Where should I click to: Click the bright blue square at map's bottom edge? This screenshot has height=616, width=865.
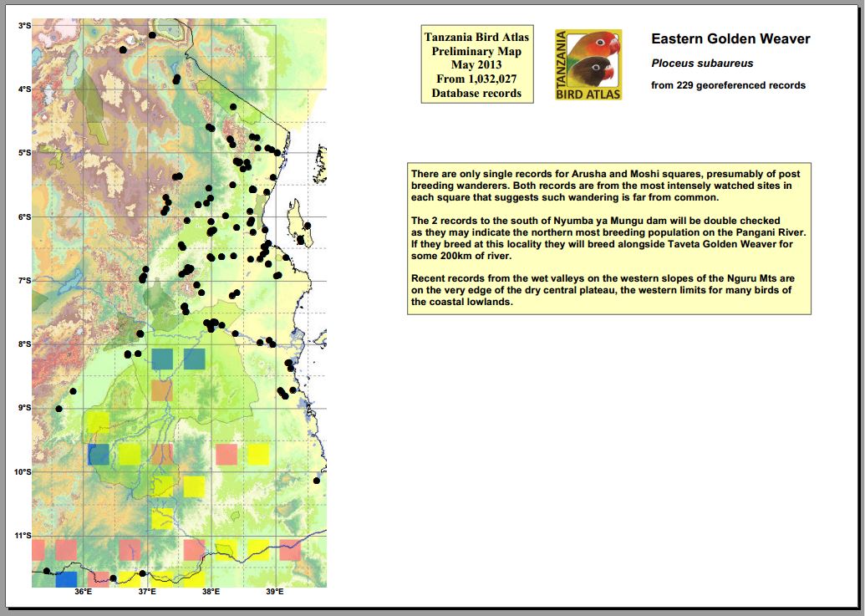[x=66, y=579]
